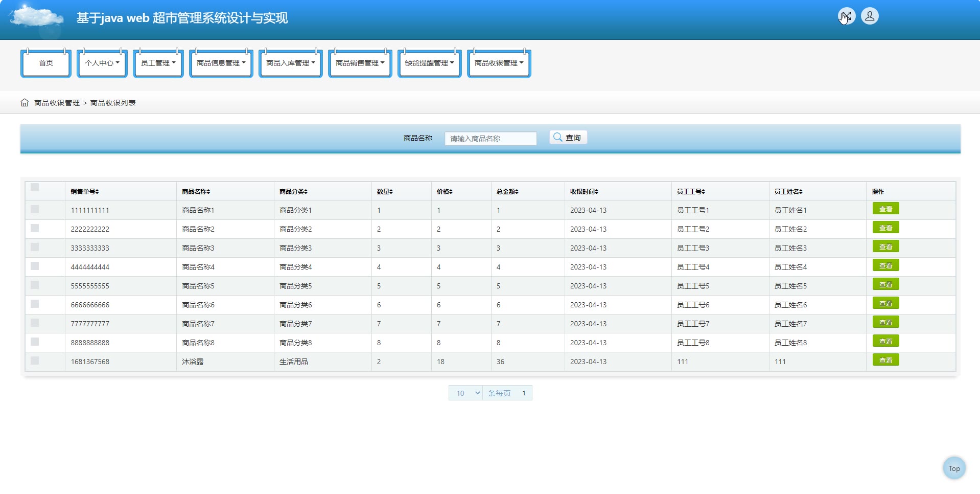Sort by 员工姓名 column arrows

coord(801,192)
